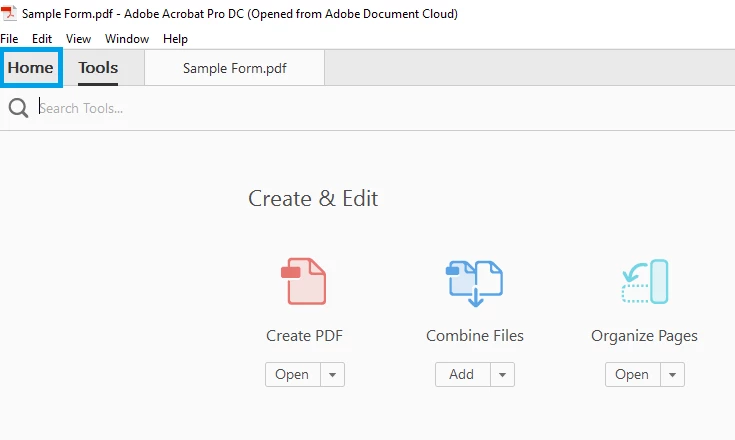Image resolution: width=735 pixels, height=440 pixels.
Task: Click the Combine Files tool icon
Action: tap(474, 283)
